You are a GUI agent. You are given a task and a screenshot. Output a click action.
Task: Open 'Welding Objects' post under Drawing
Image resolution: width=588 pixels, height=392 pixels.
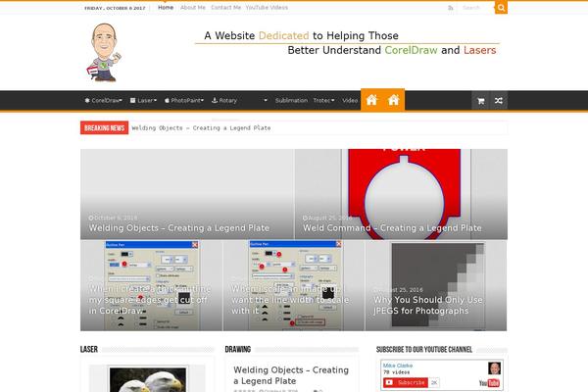coord(291,375)
